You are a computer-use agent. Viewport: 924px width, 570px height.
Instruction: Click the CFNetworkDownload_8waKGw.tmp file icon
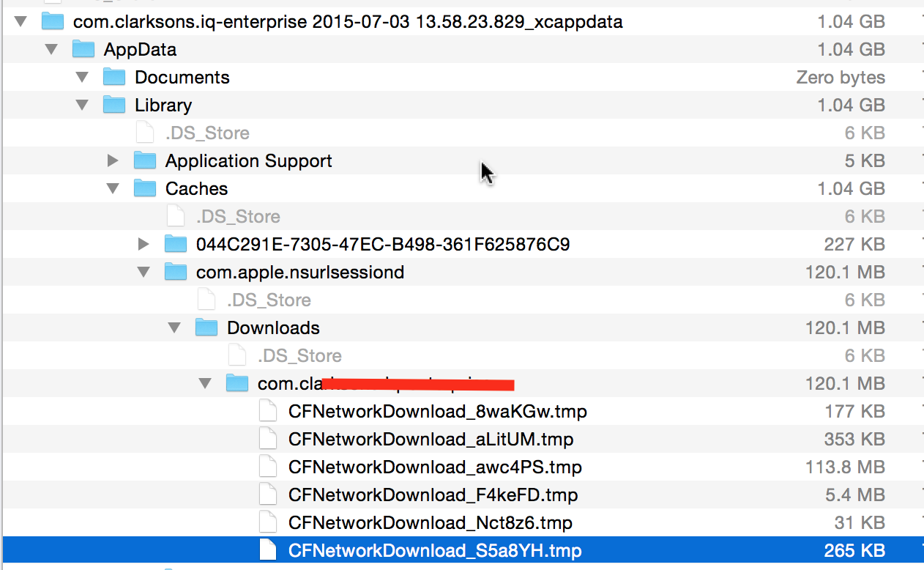269,411
